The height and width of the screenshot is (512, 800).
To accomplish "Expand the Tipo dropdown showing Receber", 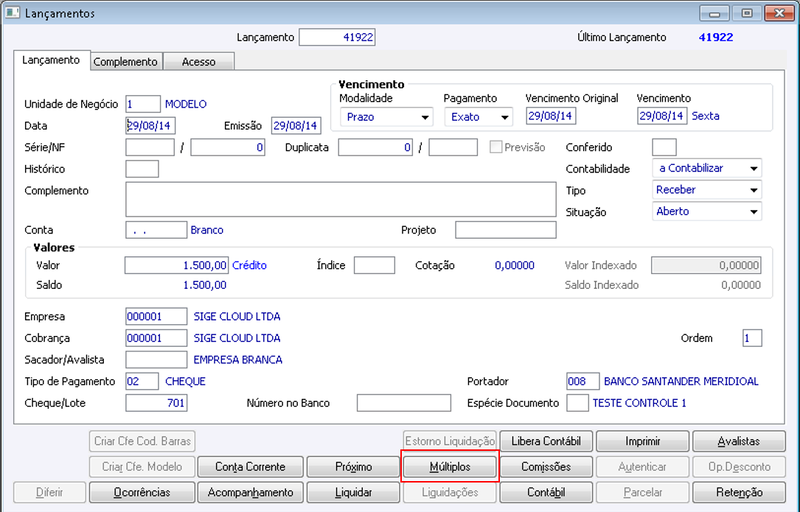I will pos(707,190).
